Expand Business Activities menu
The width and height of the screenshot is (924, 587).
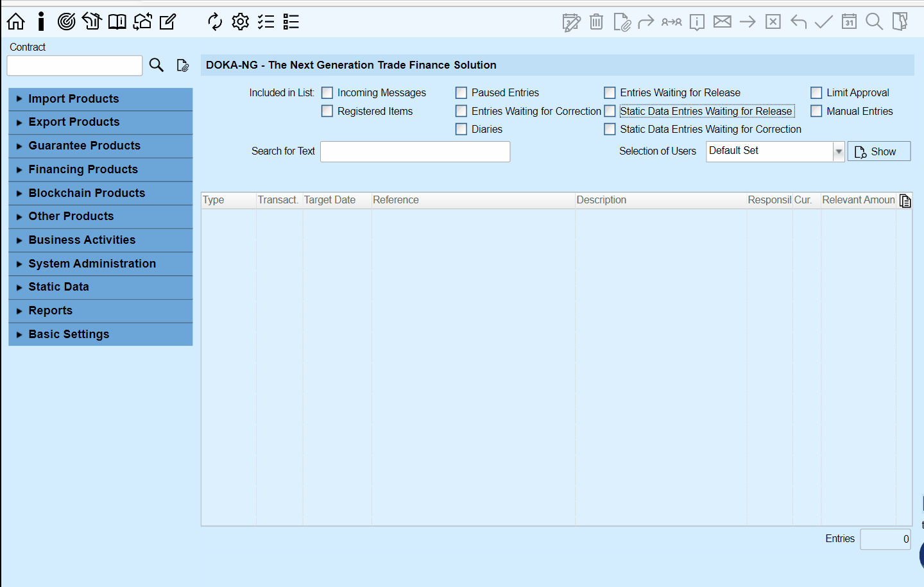point(101,240)
